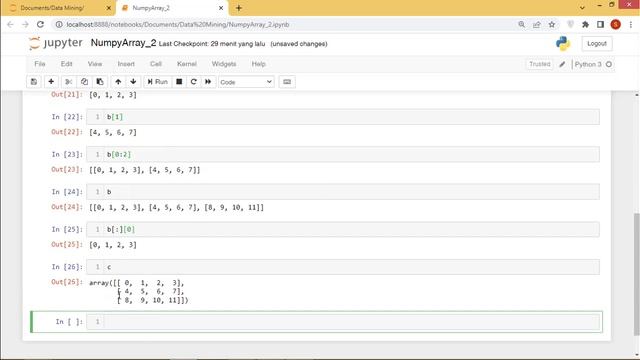Open the Chrome profile avatar

pos(616,24)
